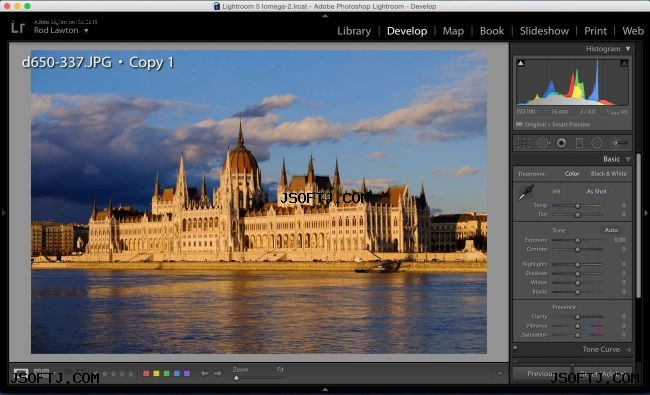Click the Whites slider handle

(x=577, y=283)
